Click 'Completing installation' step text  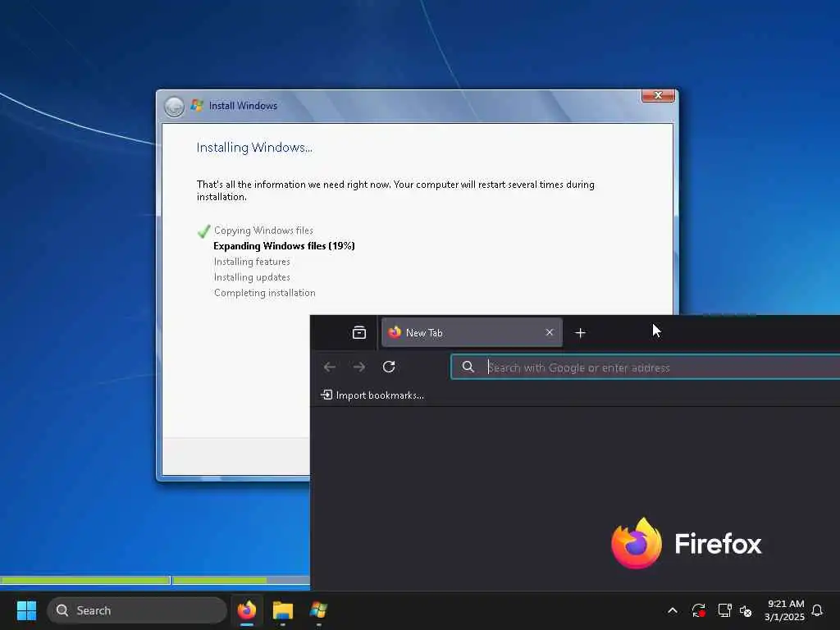[265, 293]
